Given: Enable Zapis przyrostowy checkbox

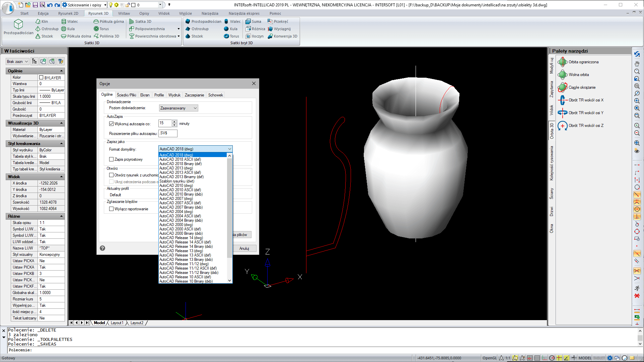Looking at the screenshot, I should coord(111,159).
